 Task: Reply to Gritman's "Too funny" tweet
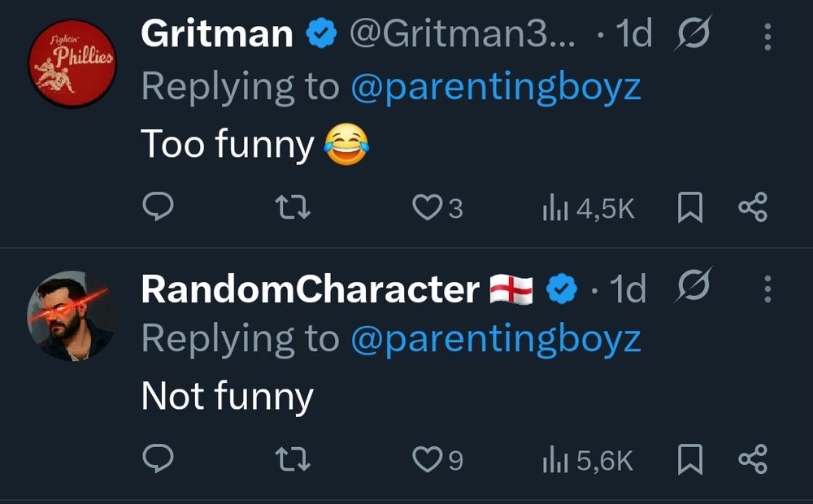pyautogui.click(x=159, y=208)
